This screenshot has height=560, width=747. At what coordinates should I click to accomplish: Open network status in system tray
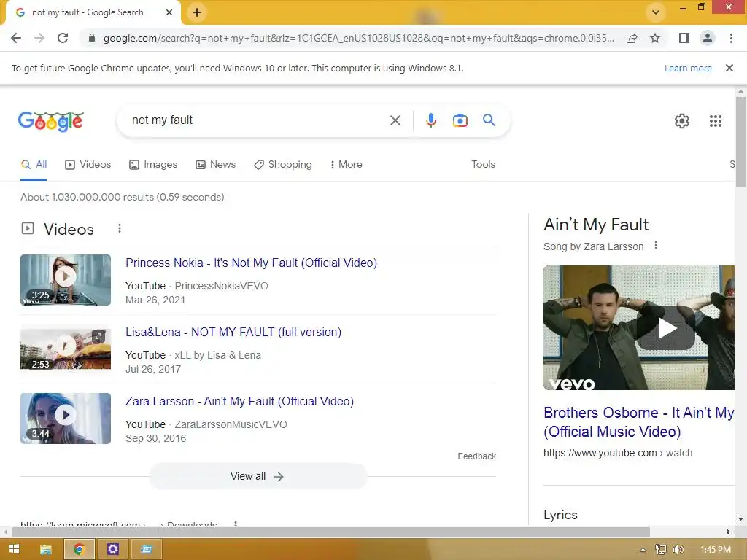click(x=660, y=550)
